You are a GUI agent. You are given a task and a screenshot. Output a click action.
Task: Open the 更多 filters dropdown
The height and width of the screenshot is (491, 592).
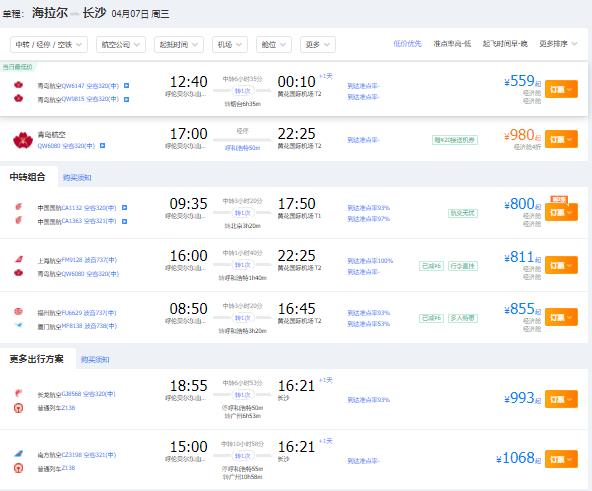coord(318,45)
